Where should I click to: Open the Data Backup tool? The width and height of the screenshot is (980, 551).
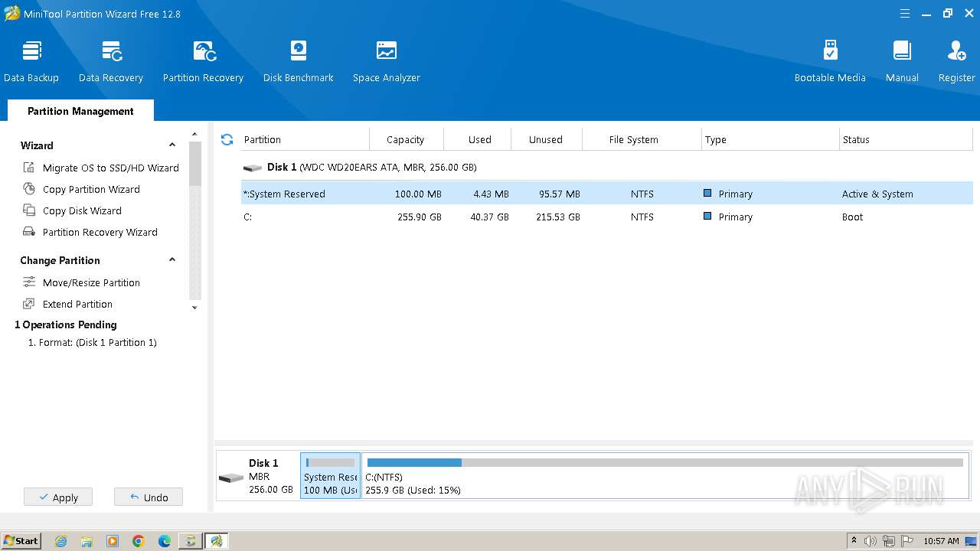[31, 61]
